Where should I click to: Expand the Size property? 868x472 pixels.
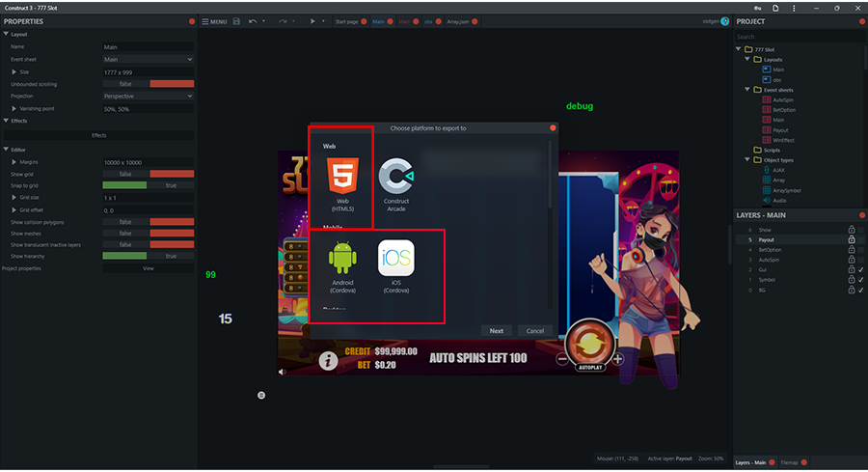(x=14, y=72)
